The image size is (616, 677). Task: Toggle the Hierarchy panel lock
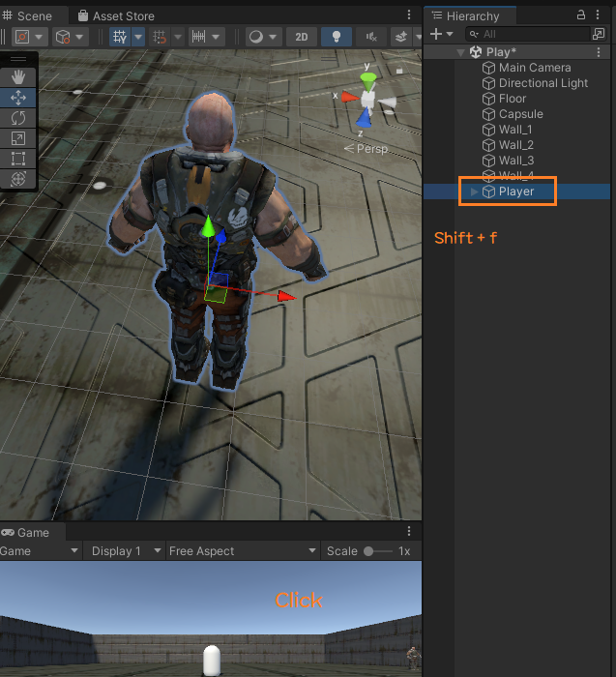(581, 15)
